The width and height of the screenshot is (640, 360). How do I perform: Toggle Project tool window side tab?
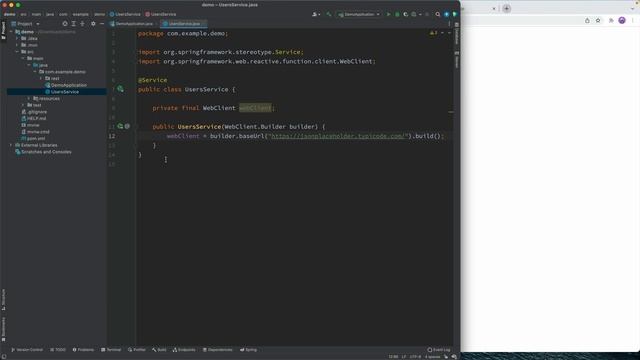pos(3,31)
